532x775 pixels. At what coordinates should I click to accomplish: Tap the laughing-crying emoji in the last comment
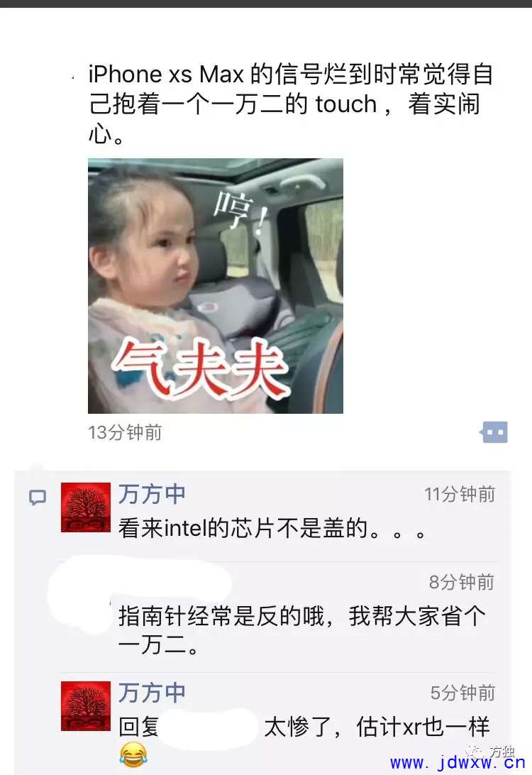click(133, 754)
